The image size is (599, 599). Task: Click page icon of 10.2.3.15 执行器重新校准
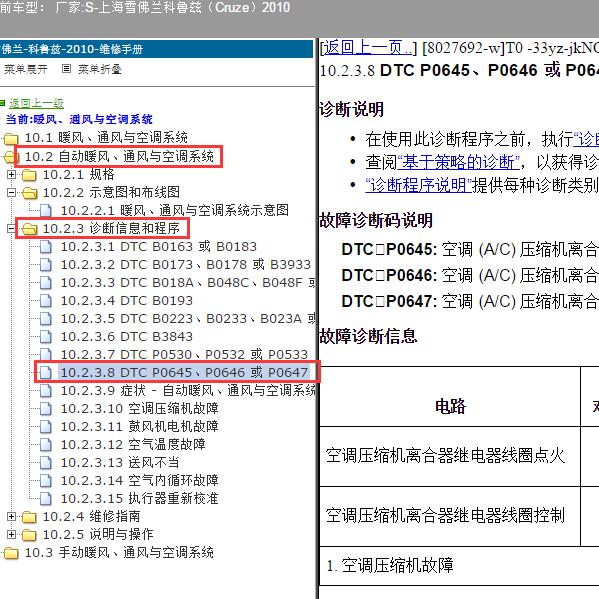46,499
